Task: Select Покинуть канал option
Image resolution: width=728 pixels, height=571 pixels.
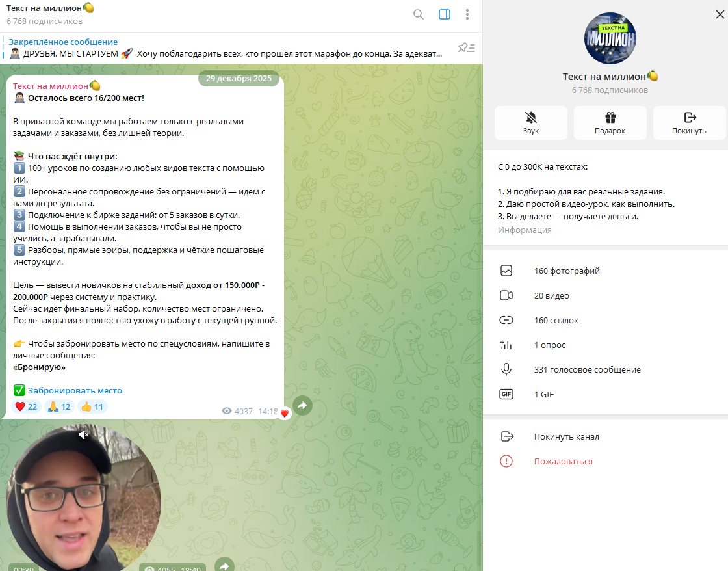Action: click(x=566, y=437)
